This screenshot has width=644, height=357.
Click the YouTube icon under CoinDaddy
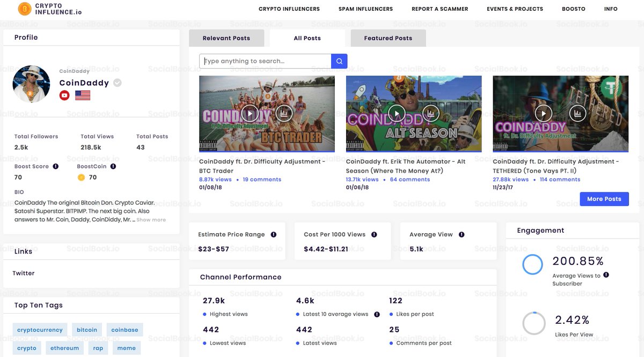pos(64,95)
